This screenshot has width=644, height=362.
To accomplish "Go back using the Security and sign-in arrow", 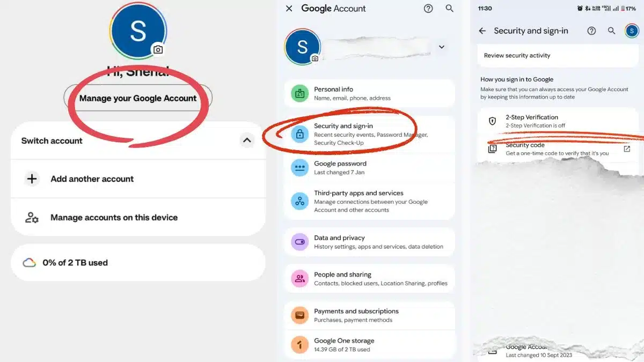I will (x=482, y=31).
